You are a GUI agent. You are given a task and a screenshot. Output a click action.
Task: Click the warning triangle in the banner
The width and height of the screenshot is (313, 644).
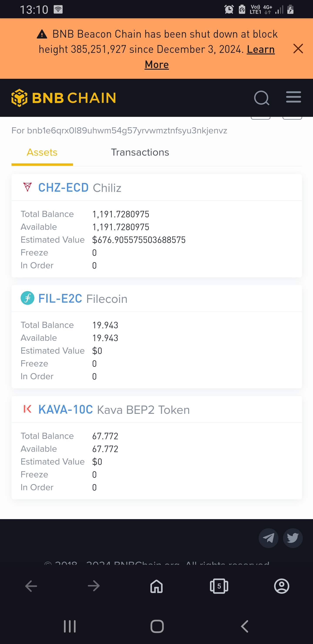coord(42,34)
